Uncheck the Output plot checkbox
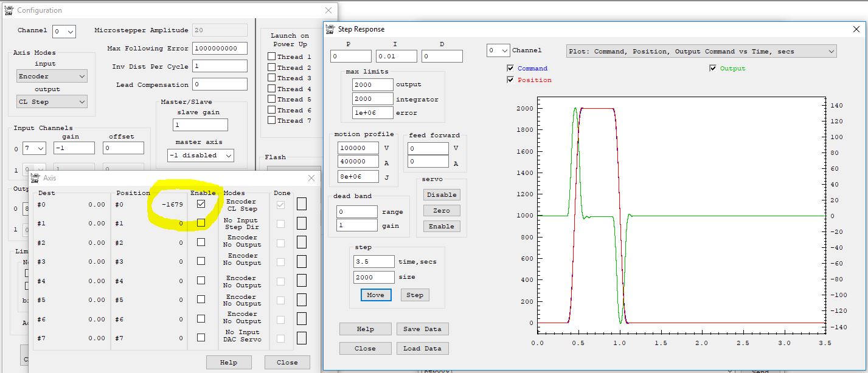The image size is (868, 373). [713, 69]
